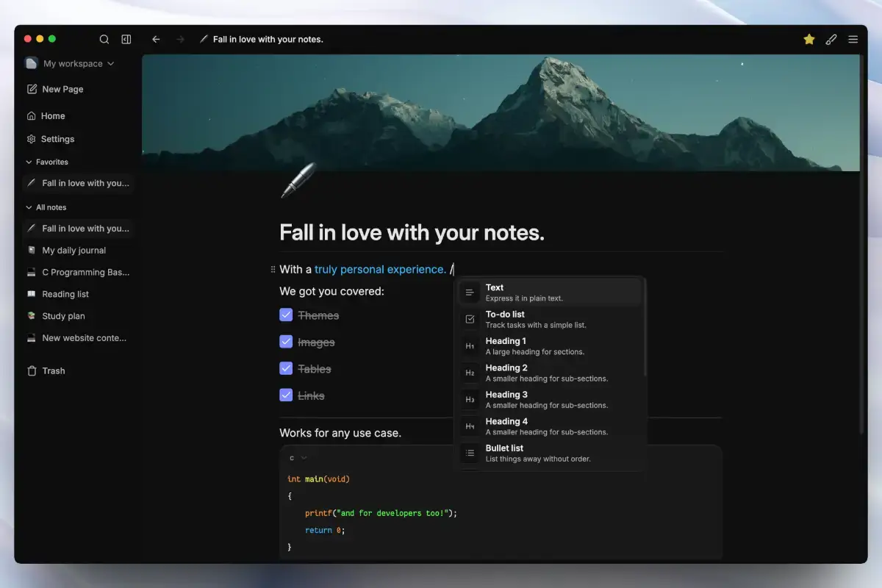Open the truly personal experience link
882x588 pixels.
[380, 270]
